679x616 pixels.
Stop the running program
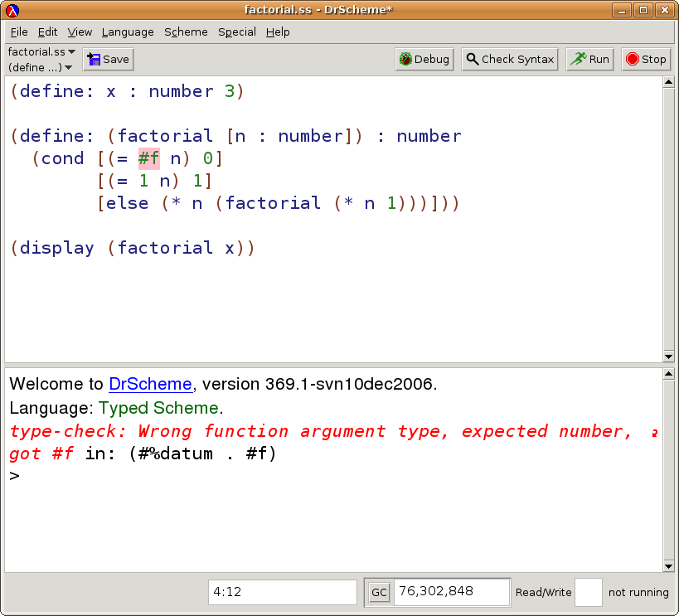click(x=645, y=60)
